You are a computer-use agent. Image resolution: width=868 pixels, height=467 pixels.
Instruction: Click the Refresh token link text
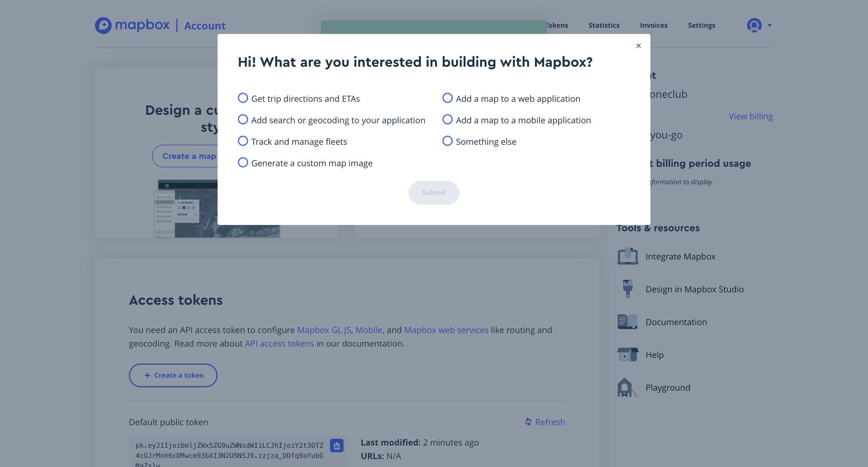click(550, 422)
